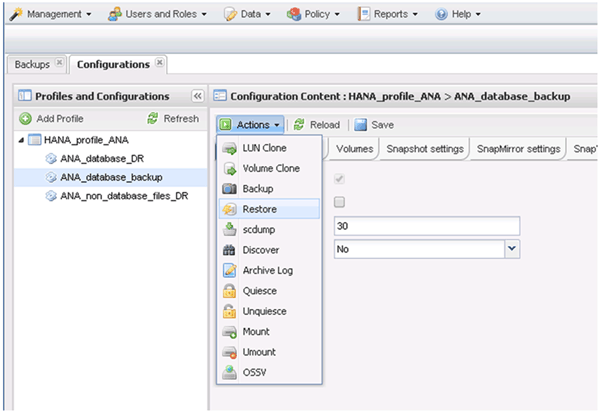Click the input field containing 30
The width and height of the screenshot is (600, 413).
click(427, 226)
